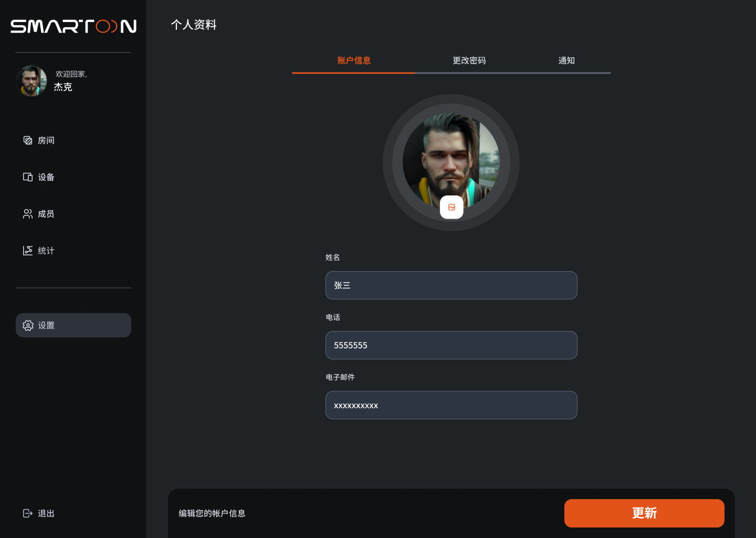This screenshot has width=756, height=538.
Task: Click the 个人资料 page heading
Action: coord(194,25)
